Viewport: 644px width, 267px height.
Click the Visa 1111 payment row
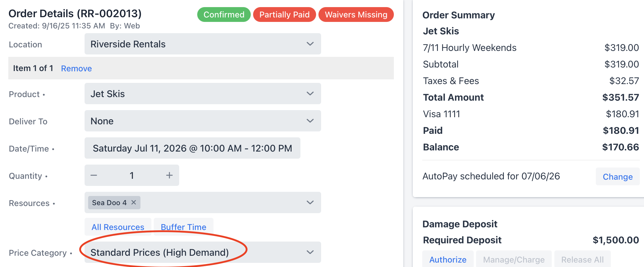point(531,114)
